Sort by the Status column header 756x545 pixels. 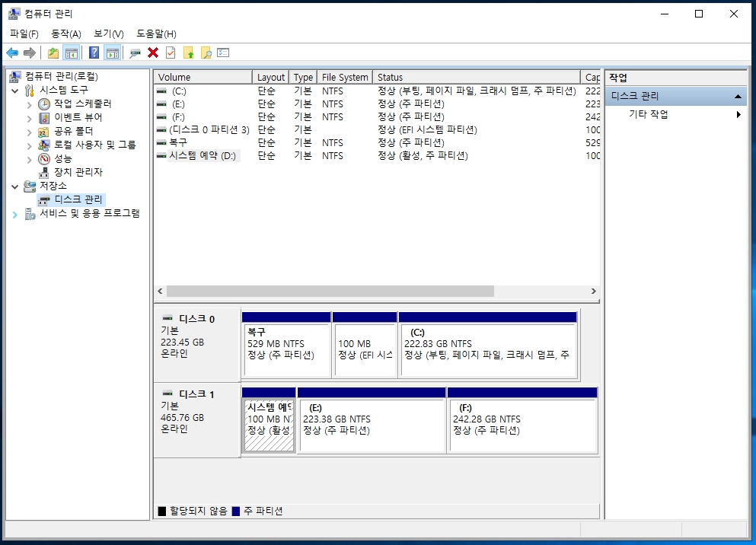477,77
